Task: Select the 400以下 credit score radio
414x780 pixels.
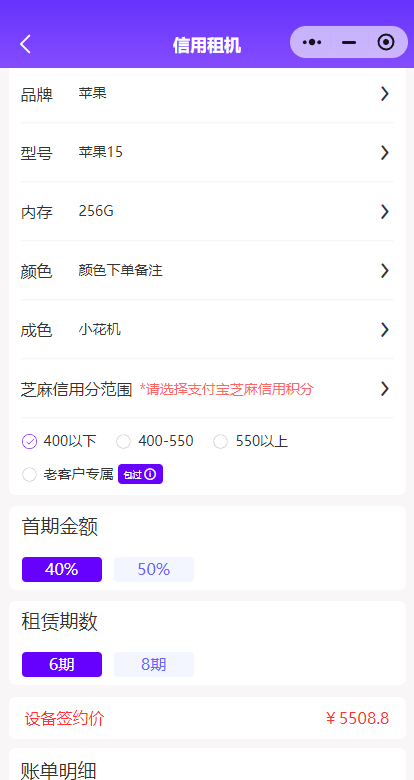Action: (29, 441)
